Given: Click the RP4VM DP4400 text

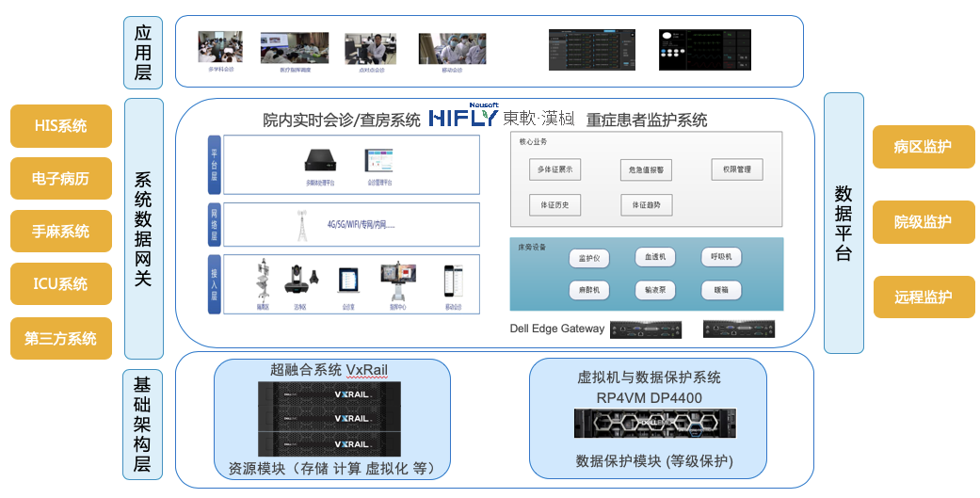Looking at the screenshot, I should coord(650,398).
